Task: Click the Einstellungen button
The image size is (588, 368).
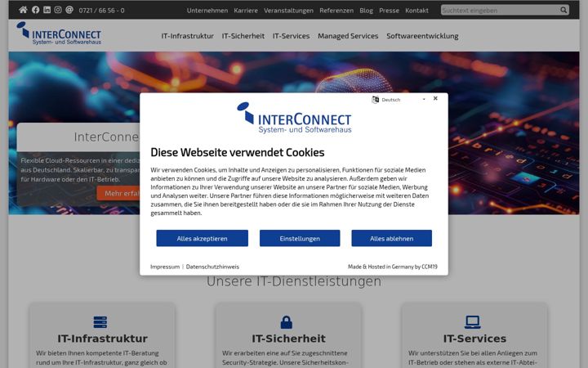Action: (300, 239)
